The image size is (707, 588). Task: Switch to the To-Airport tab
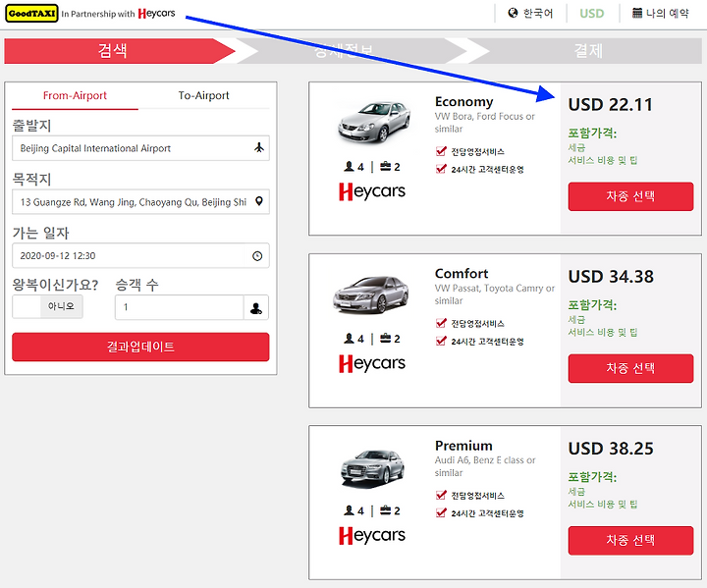(203, 95)
